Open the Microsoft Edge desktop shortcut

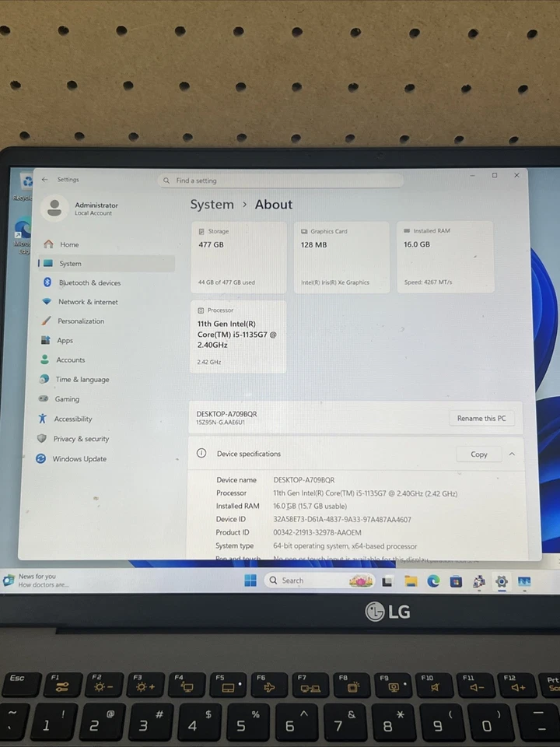coord(22,235)
